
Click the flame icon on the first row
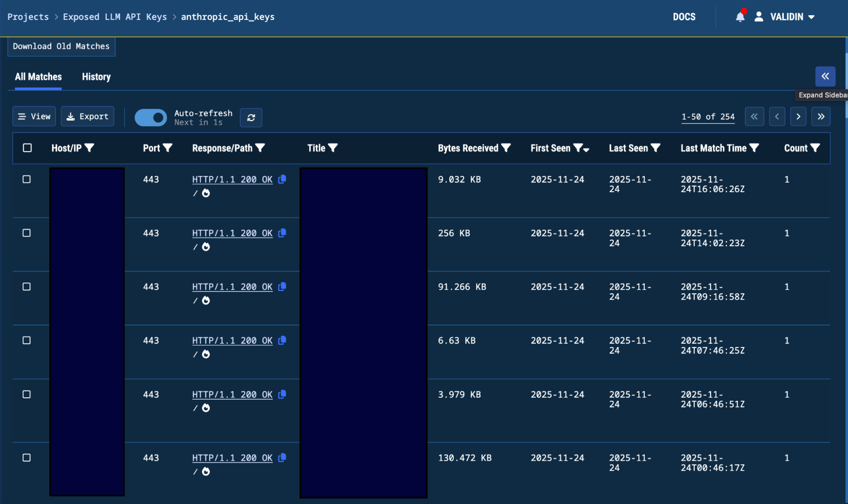[205, 193]
